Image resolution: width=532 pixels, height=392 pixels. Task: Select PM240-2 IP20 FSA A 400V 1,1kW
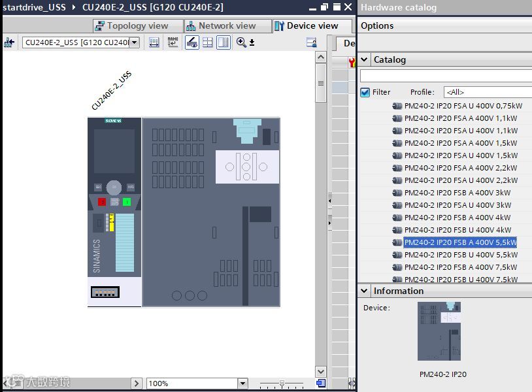(461, 118)
